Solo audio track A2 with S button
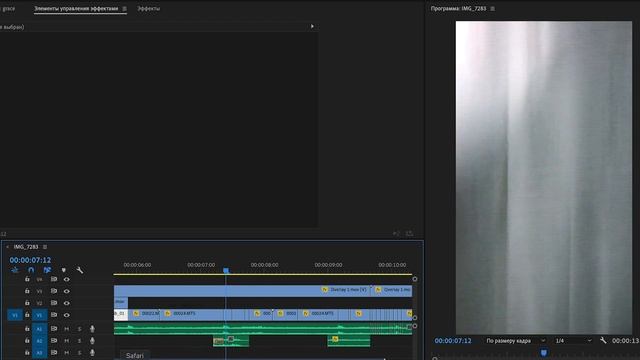 (x=80, y=340)
